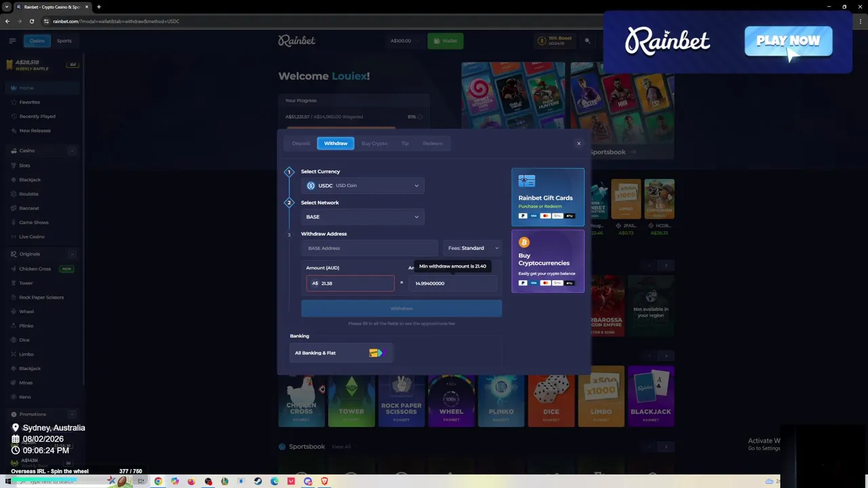This screenshot has height=488, width=868.
Task: Select All Banking & Fiat option
Action: pos(341,352)
